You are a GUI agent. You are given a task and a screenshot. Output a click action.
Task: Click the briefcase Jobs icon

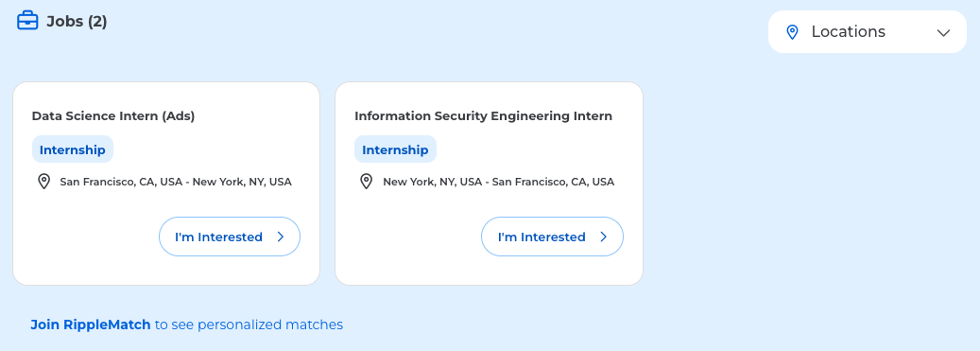click(x=27, y=21)
